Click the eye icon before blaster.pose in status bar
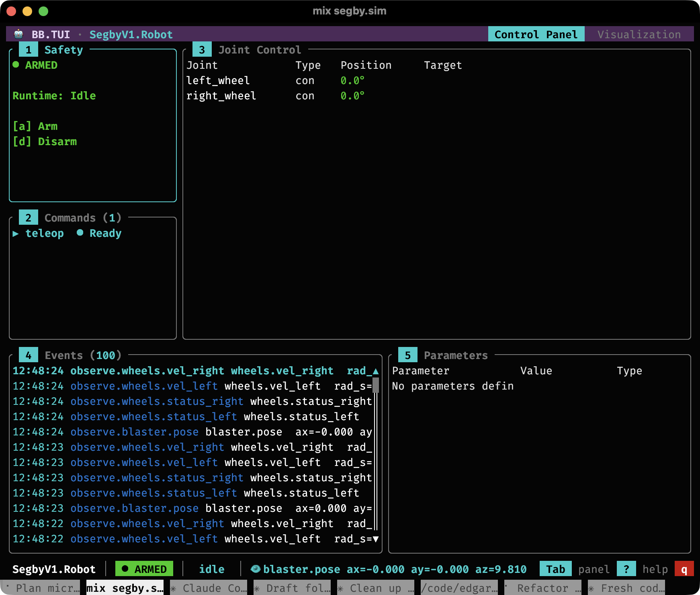The image size is (700, 595). point(255,569)
